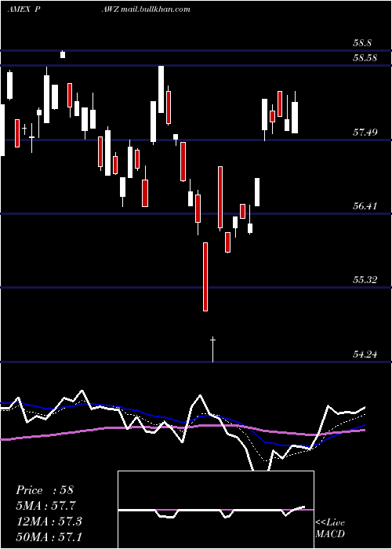Screen dimensions: 392x549
Task: Click the 55.32 price level label
Action: pos(365,280)
